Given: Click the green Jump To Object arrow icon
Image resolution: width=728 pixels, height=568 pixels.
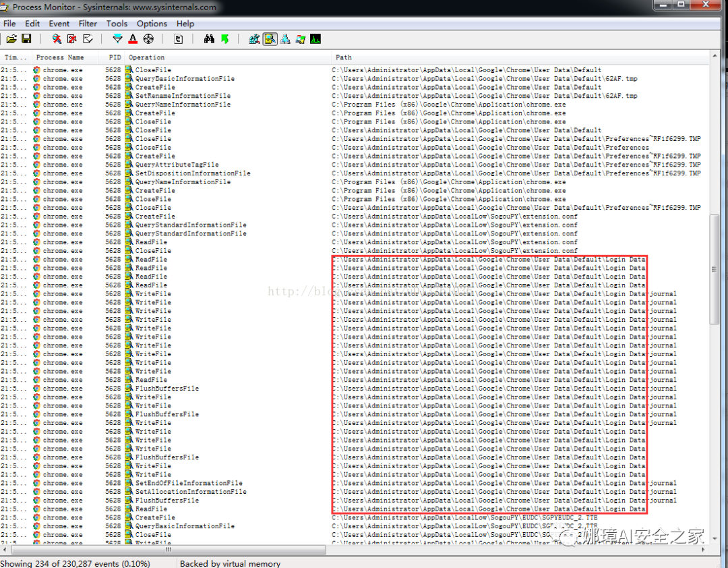Looking at the screenshot, I should tap(224, 39).
